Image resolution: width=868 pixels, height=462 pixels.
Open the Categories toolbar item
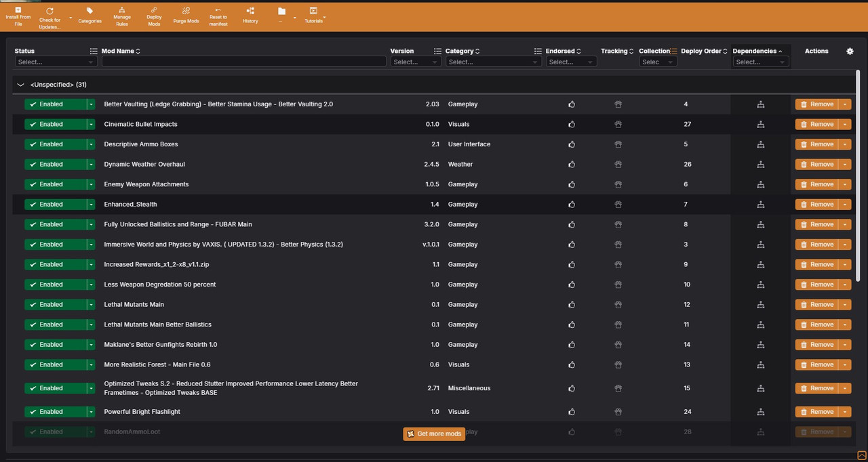pos(90,15)
